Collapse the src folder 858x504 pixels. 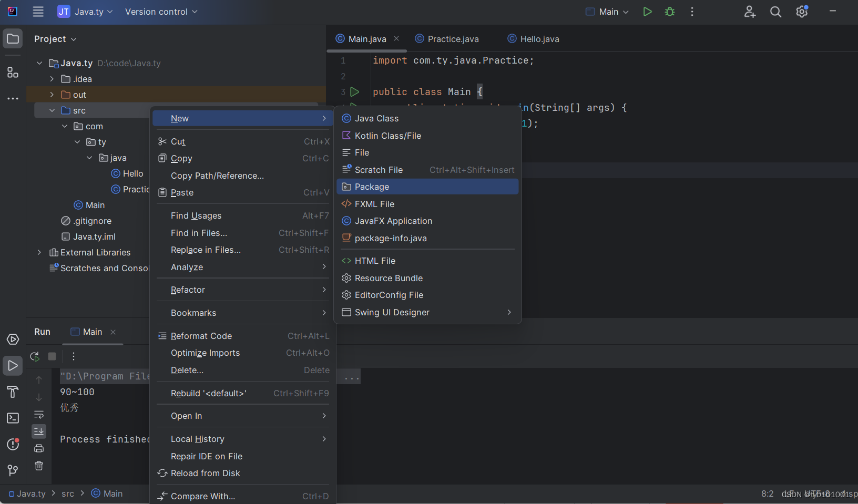pos(52,110)
